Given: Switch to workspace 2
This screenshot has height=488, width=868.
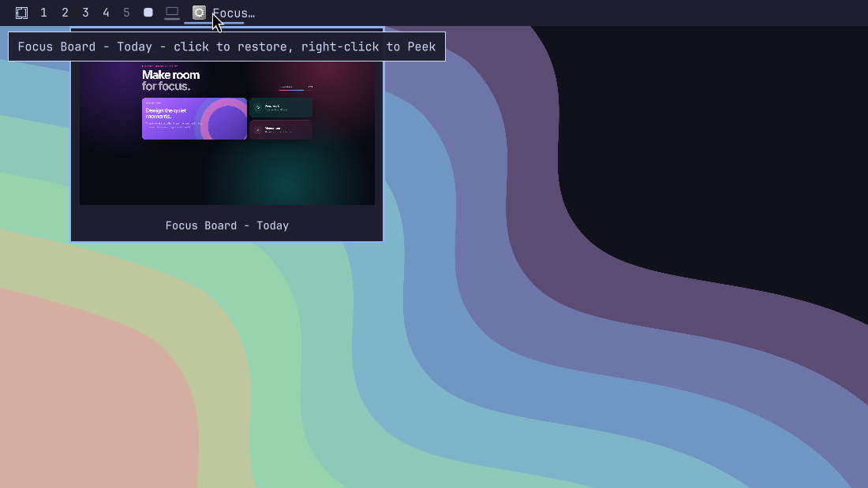Looking at the screenshot, I should click(65, 13).
